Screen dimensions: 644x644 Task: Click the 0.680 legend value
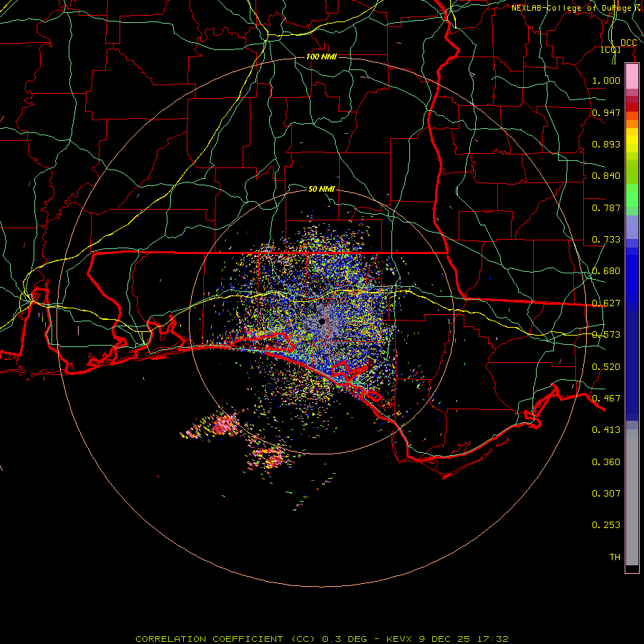(606, 271)
